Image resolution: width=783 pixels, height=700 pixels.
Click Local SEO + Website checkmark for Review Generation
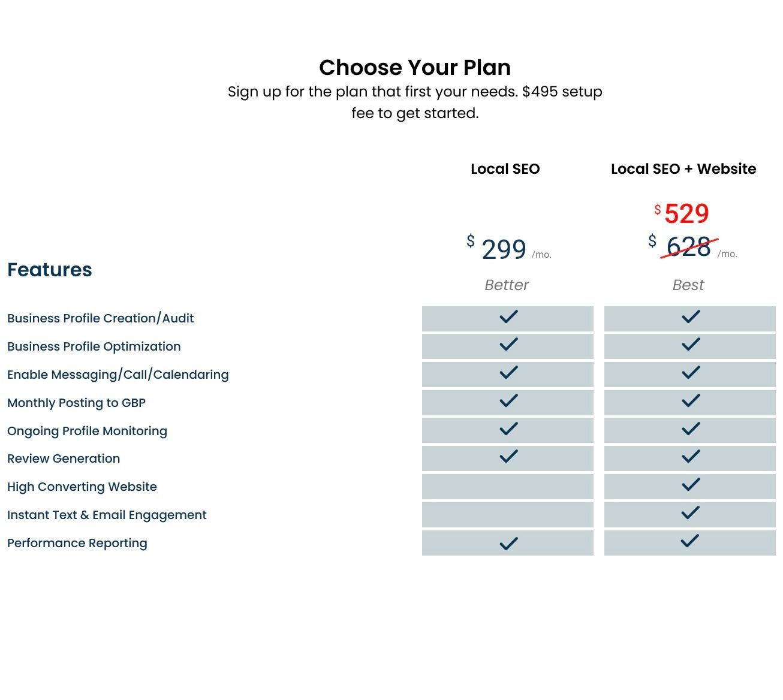click(x=691, y=457)
